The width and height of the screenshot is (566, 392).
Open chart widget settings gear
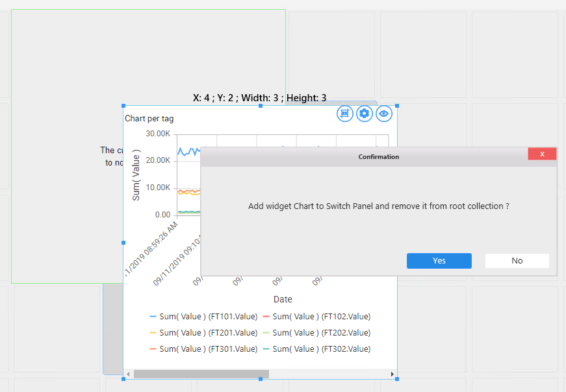[x=365, y=114]
